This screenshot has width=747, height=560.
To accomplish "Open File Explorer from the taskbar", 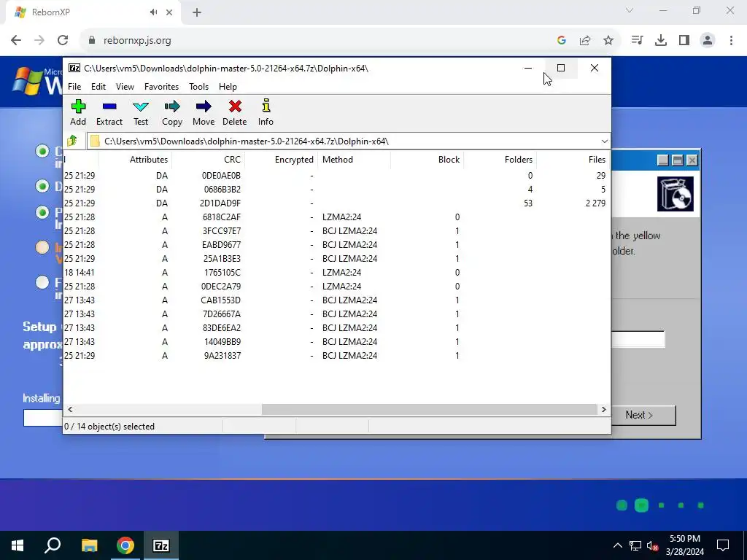I will point(89,545).
